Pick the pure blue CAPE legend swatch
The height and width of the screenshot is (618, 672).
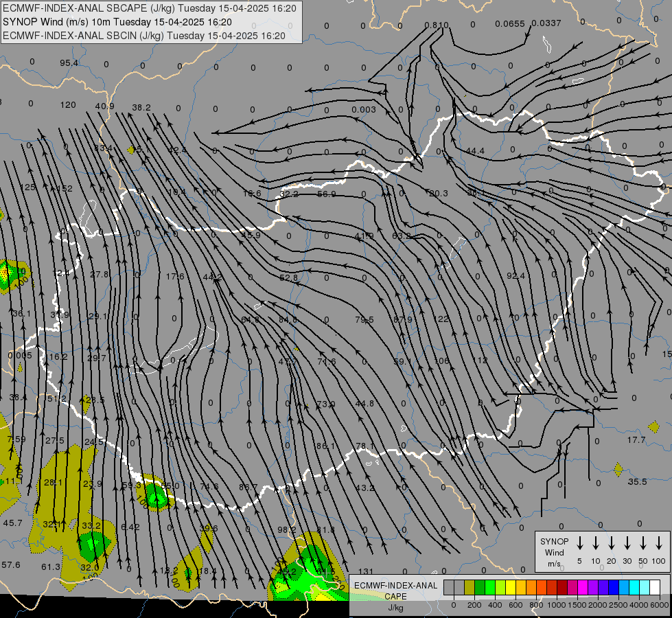pyautogui.click(x=613, y=588)
